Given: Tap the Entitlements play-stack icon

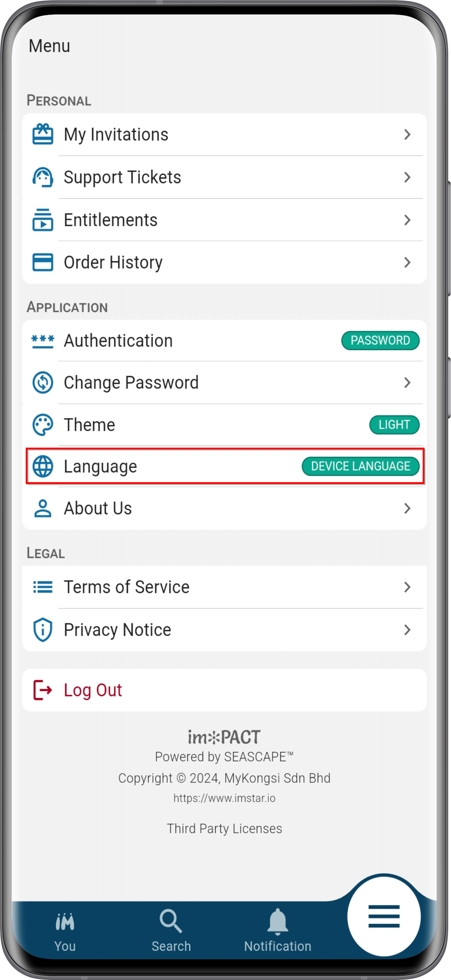Looking at the screenshot, I should pos(43,219).
